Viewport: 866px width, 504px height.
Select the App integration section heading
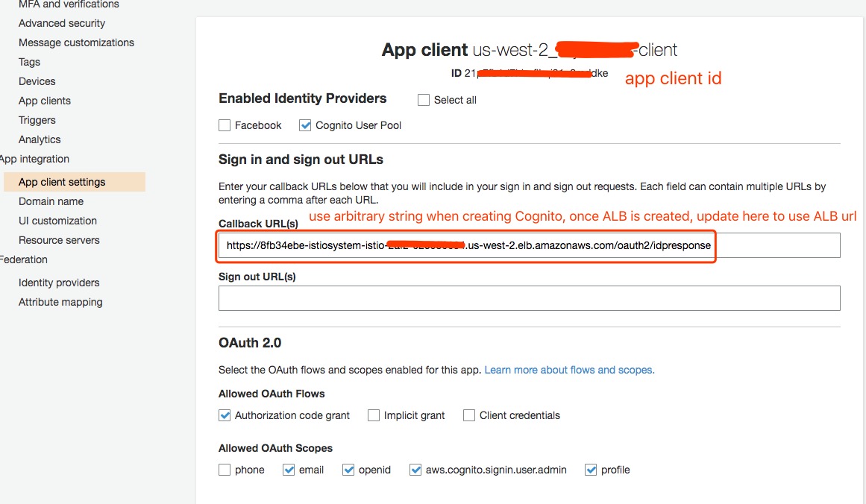35,159
